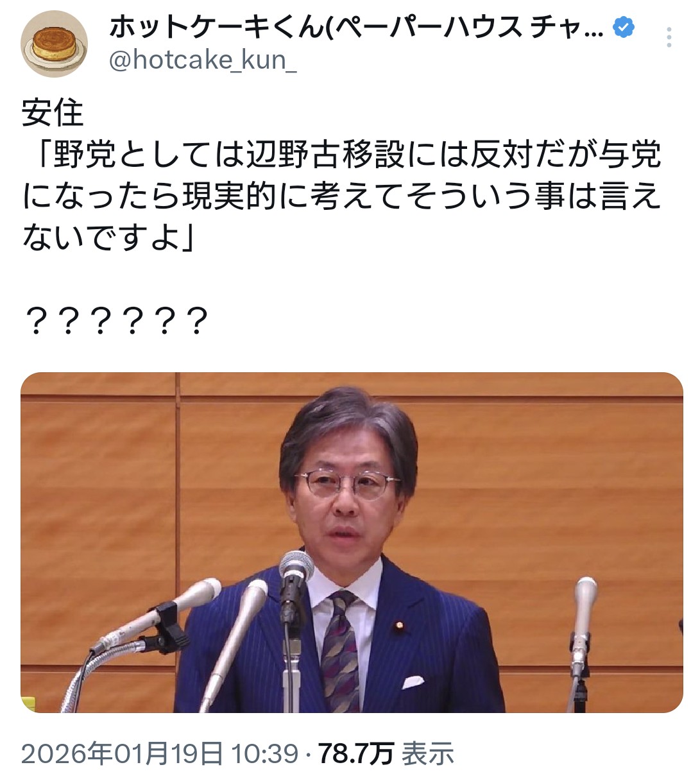
Task: Click the ？？？？？？ line of the tweet
Action: [117, 322]
